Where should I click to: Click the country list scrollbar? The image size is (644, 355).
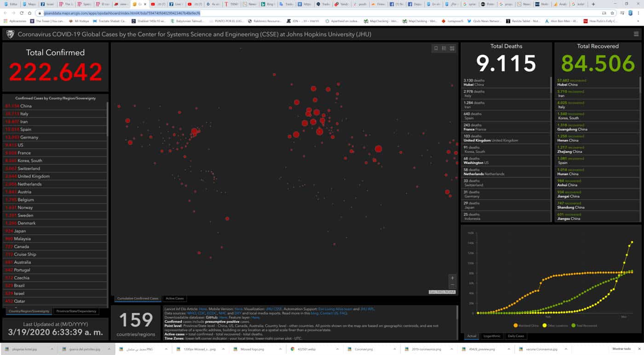pyautogui.click(x=108, y=119)
